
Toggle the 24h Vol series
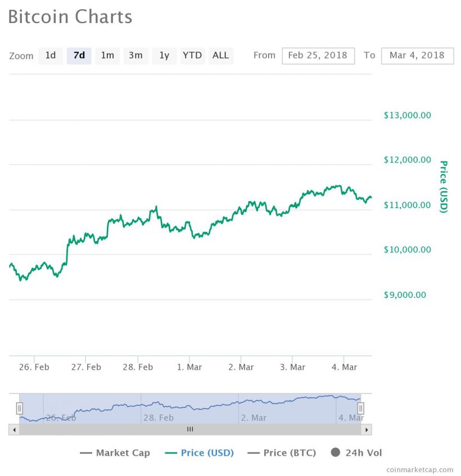tap(363, 452)
